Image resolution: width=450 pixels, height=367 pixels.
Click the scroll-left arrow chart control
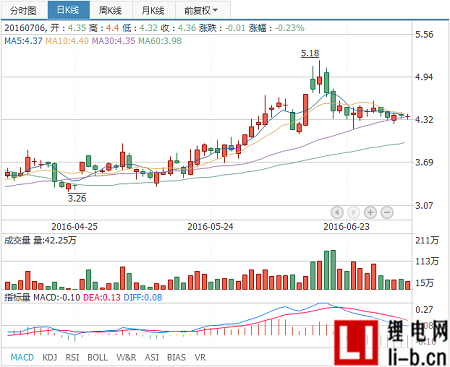(x=337, y=212)
